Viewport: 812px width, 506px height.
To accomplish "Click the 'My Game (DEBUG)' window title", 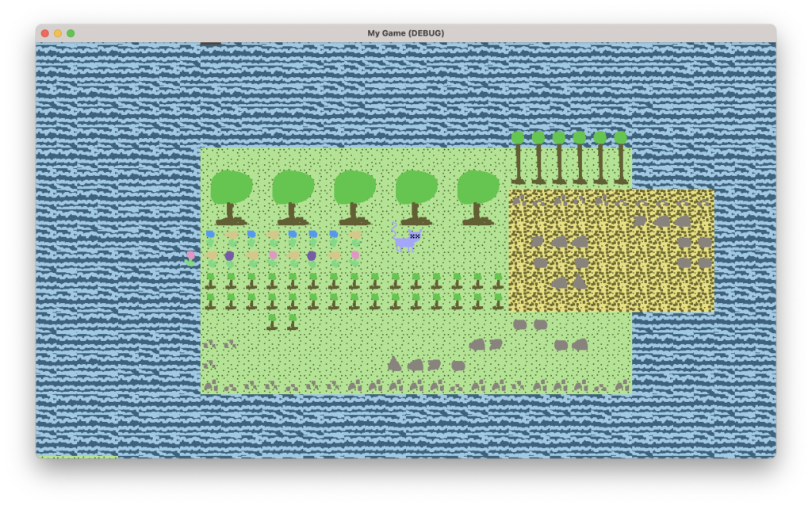I will pyautogui.click(x=405, y=33).
